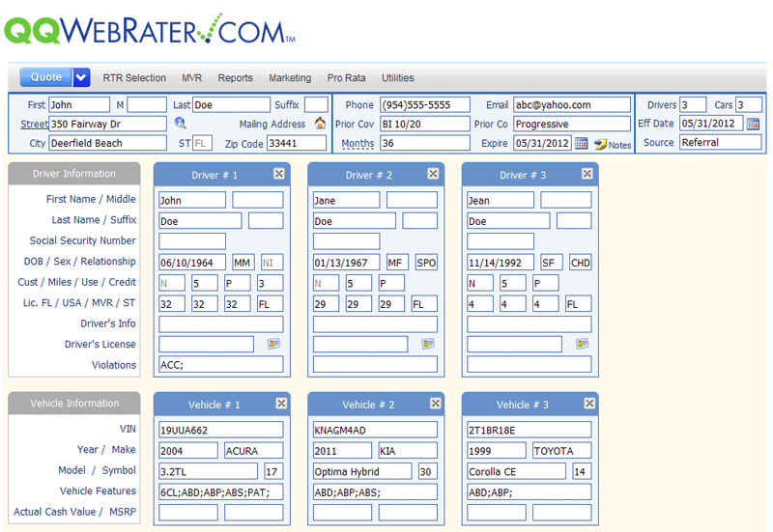This screenshot has height=532, width=773.
Task: Expand the Quote dropdown arrow
Action: (x=81, y=78)
